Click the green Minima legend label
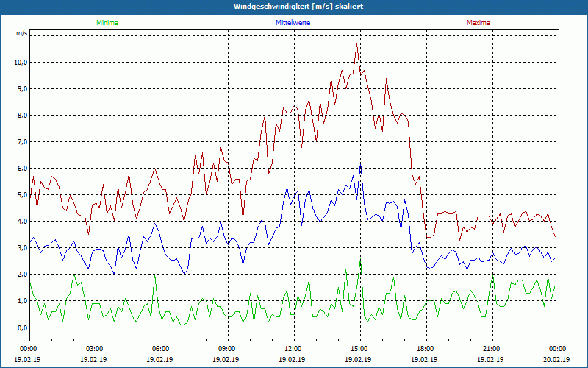Viewport: 588px width, 368px height. pos(107,23)
